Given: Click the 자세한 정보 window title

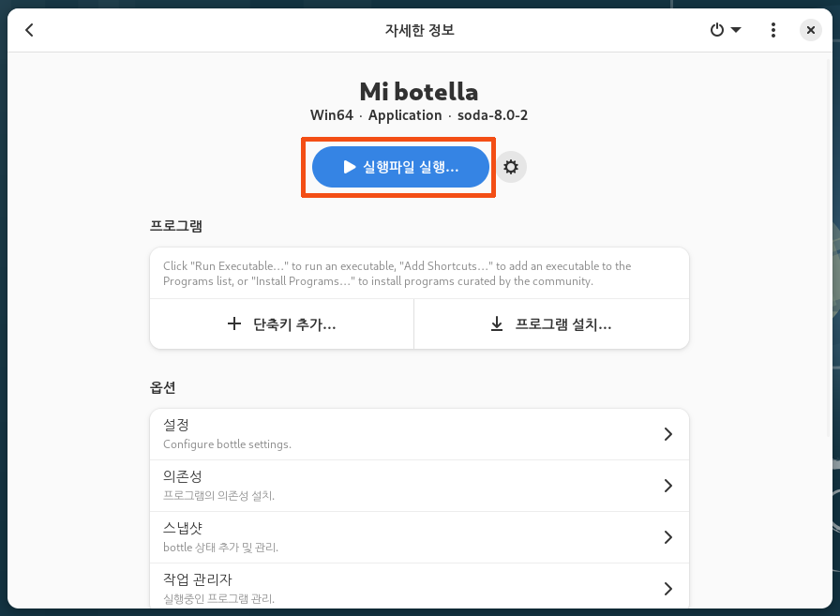Looking at the screenshot, I should click(419, 30).
